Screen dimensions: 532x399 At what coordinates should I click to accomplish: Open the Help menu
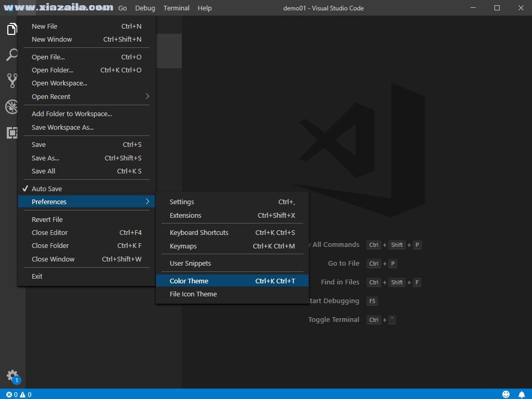[x=205, y=8]
